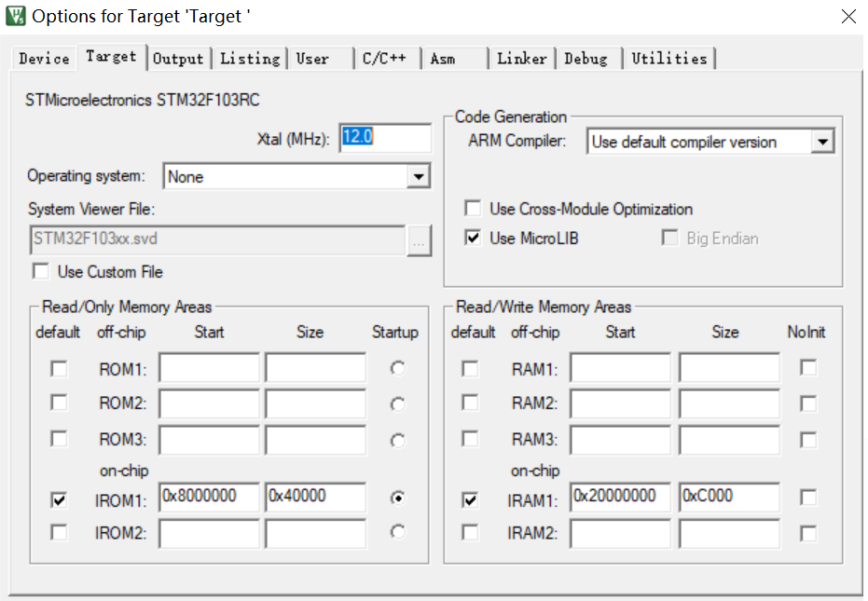This screenshot has width=868, height=601.
Task: Enable NoInit for RAM2
Action: 808,403
